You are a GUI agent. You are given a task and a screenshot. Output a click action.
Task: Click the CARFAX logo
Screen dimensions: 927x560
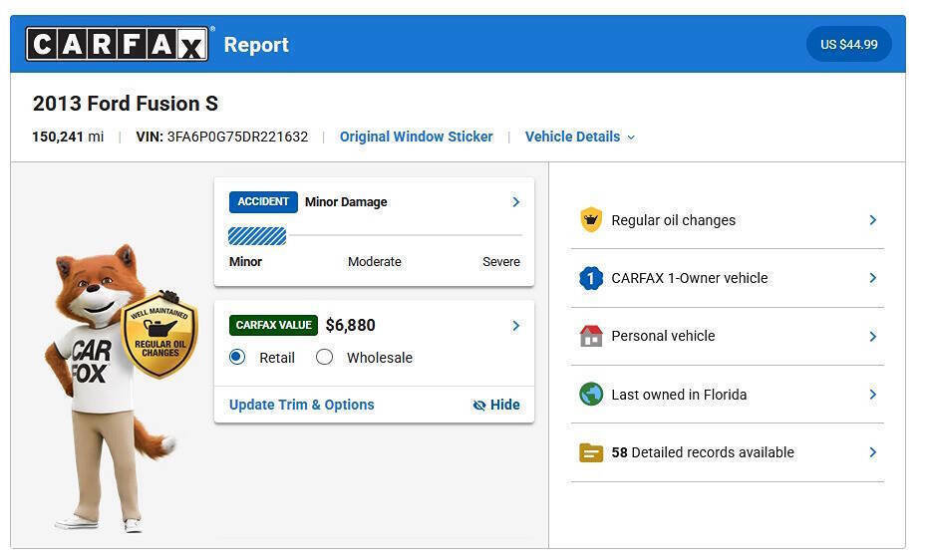click(117, 44)
